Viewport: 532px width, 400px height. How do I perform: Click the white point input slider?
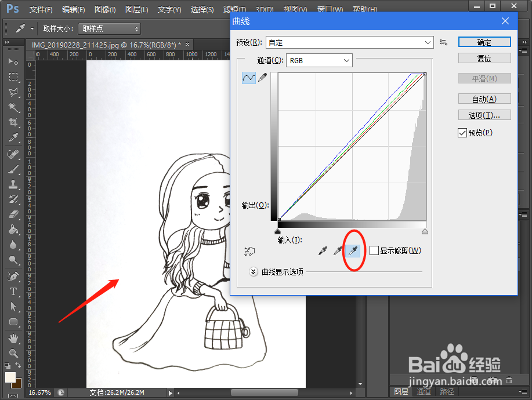click(425, 231)
